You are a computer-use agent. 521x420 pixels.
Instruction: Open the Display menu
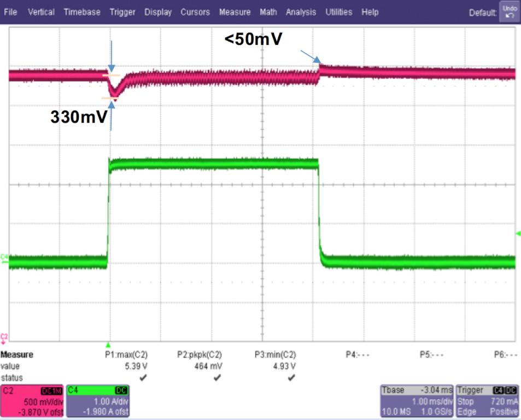(158, 12)
